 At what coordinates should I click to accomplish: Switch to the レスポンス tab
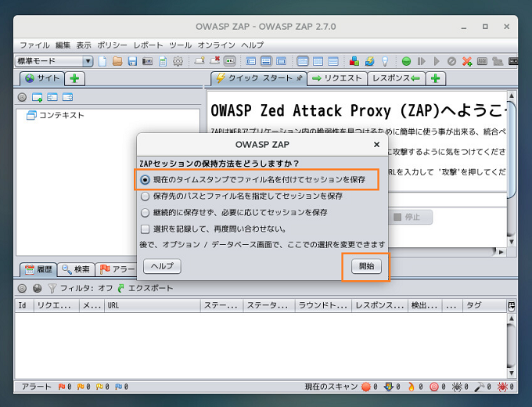396,79
